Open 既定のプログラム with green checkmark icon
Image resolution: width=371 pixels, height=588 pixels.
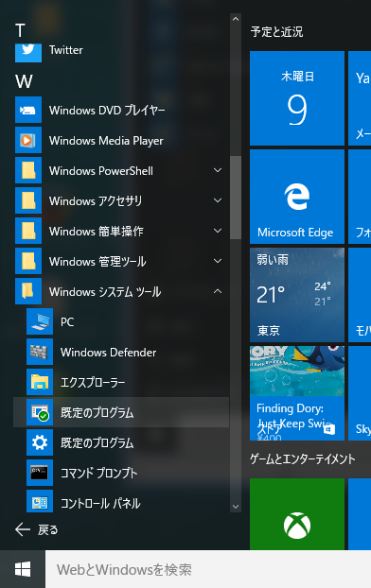click(40, 412)
